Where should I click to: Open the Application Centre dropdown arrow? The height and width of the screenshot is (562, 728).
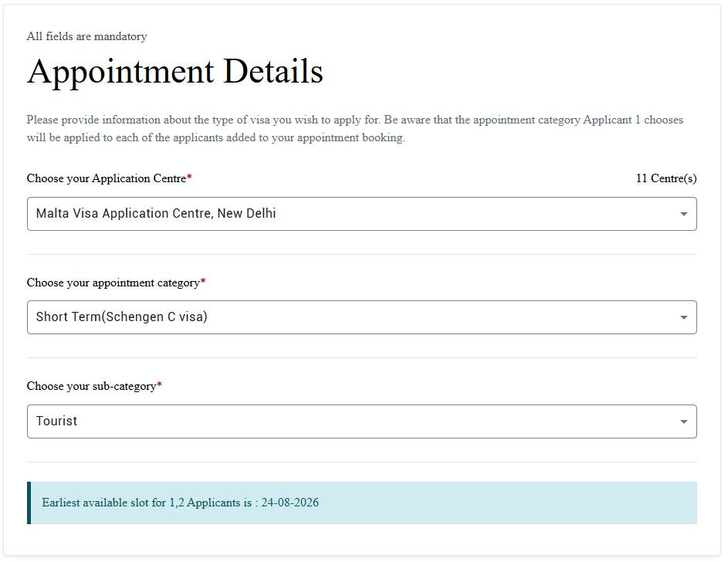[x=683, y=214]
